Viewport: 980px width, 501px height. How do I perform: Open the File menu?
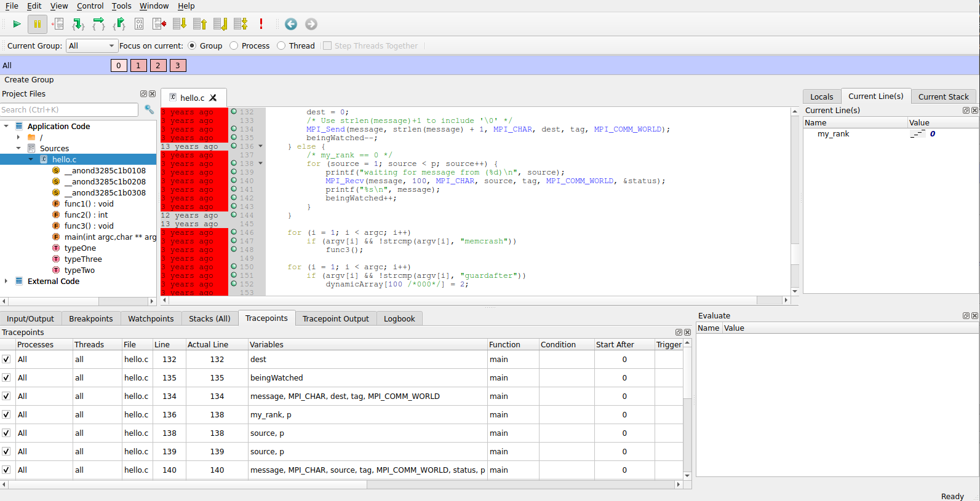pos(12,6)
